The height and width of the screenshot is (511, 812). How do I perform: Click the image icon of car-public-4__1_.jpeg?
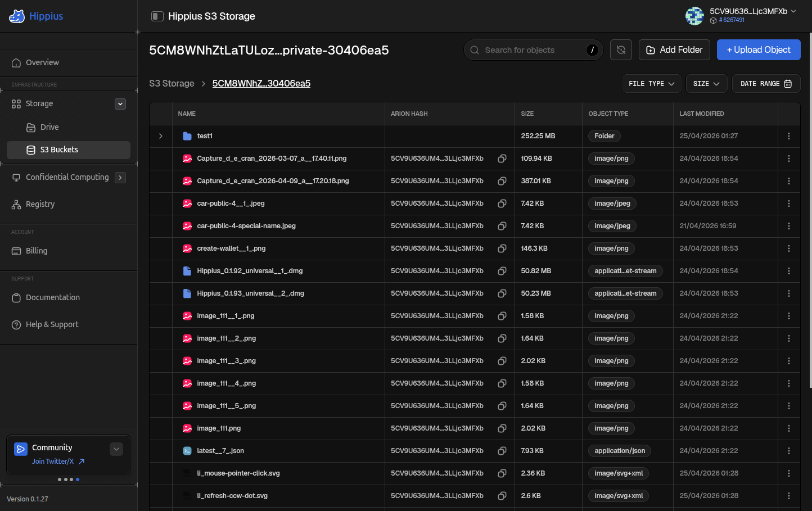(x=187, y=204)
